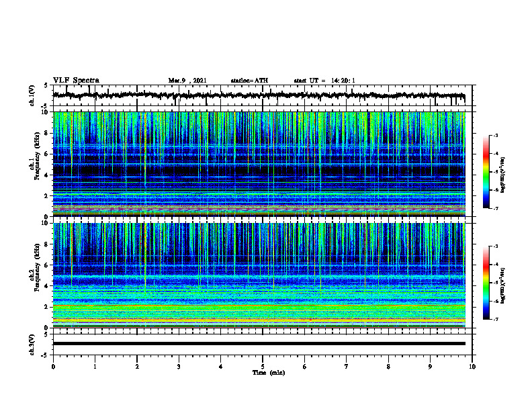Image resolution: width=532 pixels, height=411 pixels.
Task: Click the ch.2 spectrogram panel
Action: 259,275
